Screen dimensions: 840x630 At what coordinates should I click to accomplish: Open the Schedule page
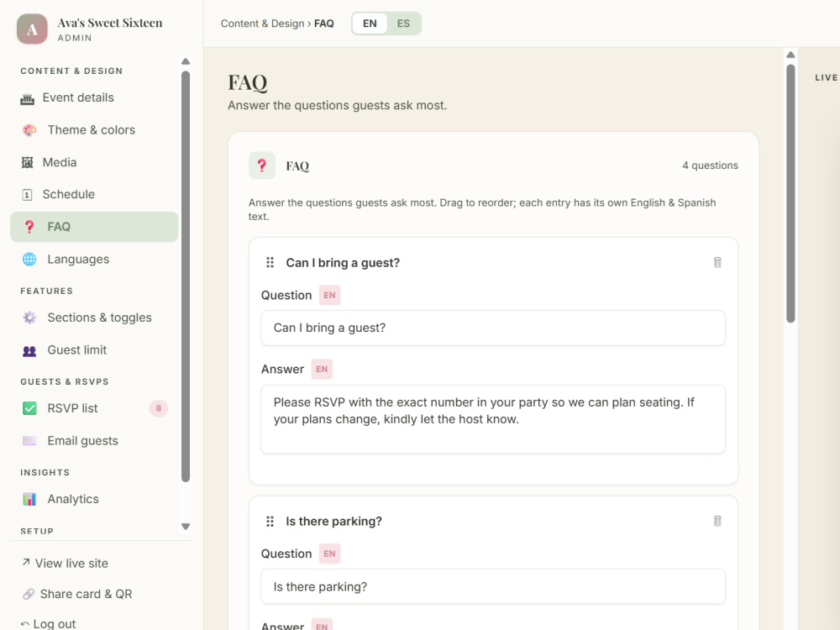tap(94, 195)
